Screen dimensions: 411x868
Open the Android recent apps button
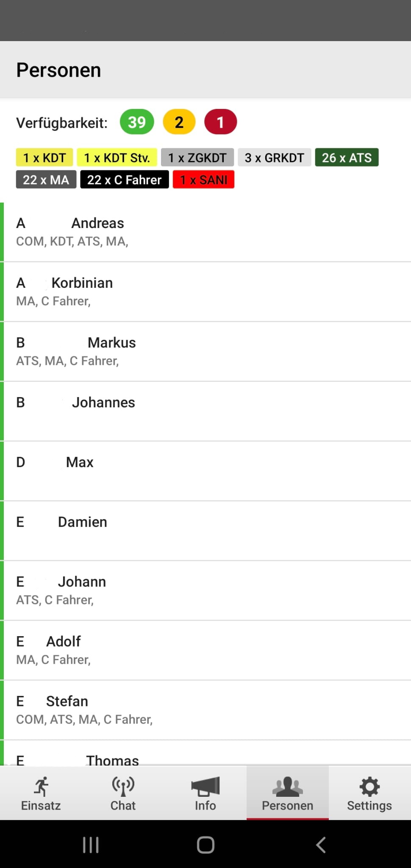point(91,845)
